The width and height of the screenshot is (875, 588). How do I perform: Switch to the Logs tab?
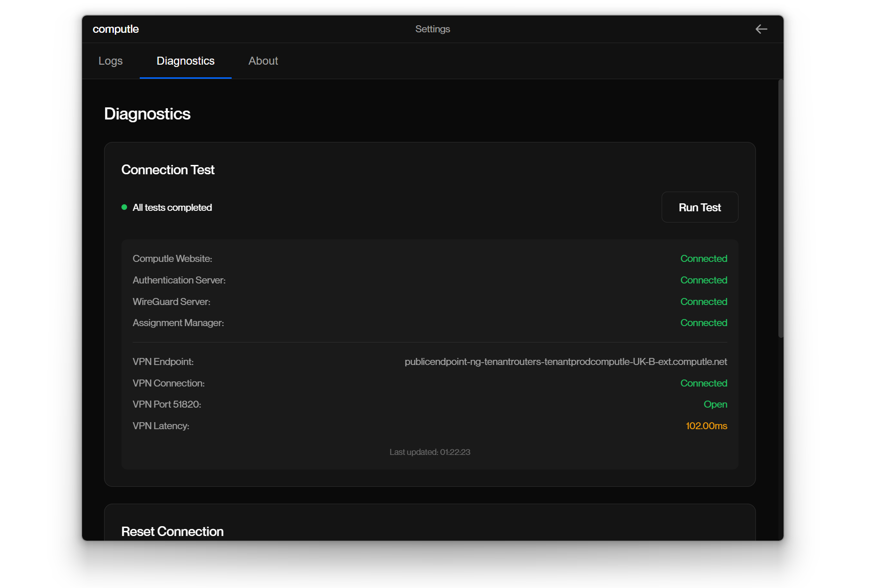(x=111, y=61)
